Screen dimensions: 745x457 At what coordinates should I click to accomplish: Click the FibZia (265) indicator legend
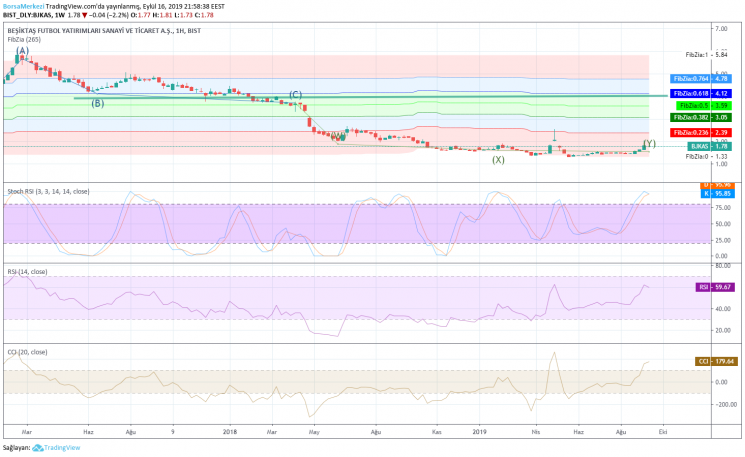point(24,39)
